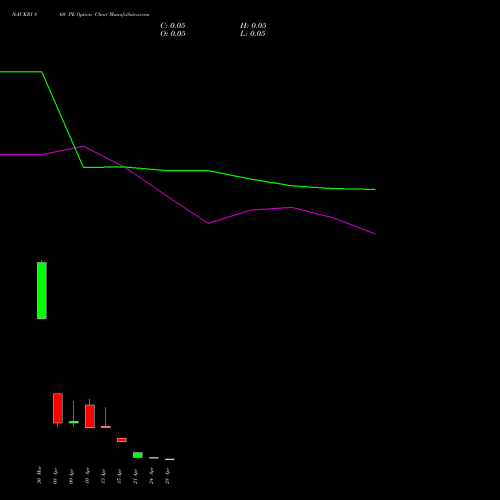Click the NAUKRI options chart title
Screen dimensions: 500x500
81,15
